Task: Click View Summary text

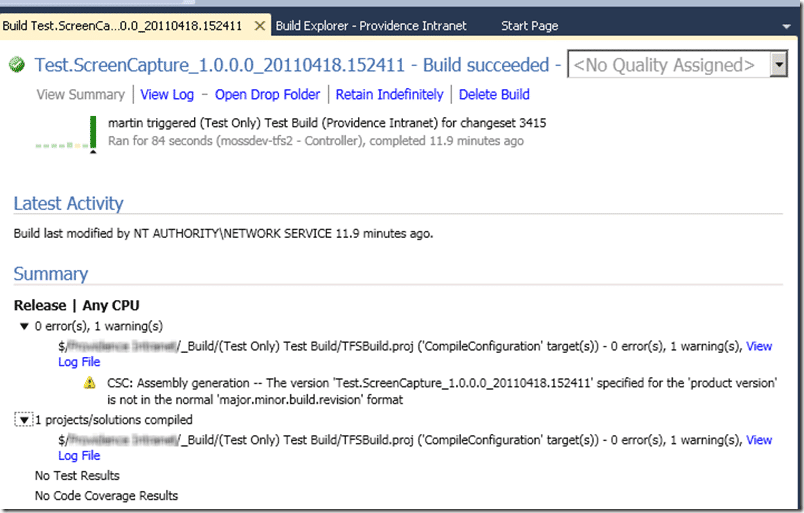Action: [81, 94]
